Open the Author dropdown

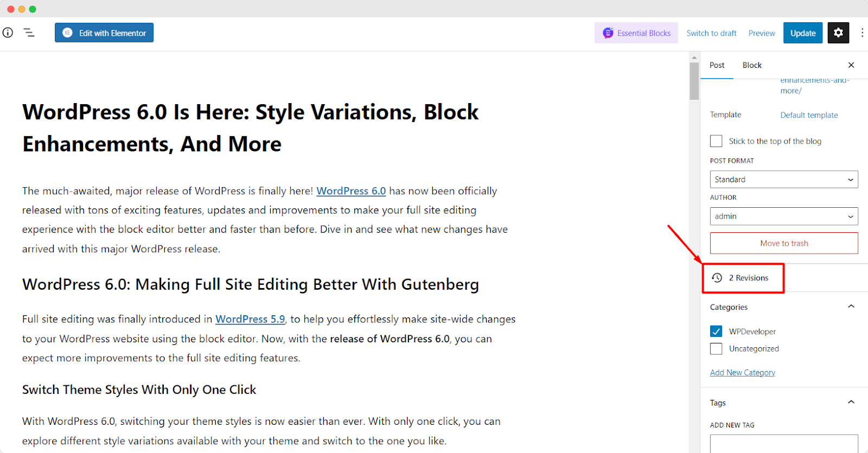click(x=783, y=216)
